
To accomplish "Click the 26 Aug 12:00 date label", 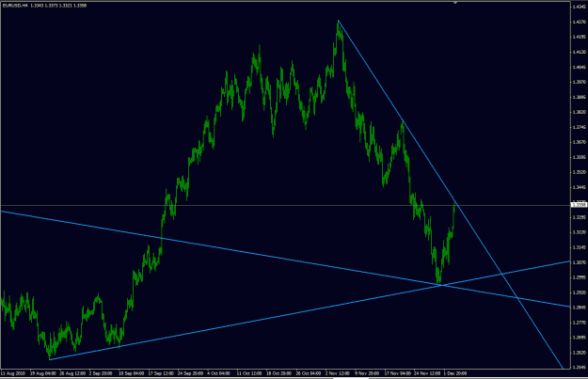I will [x=72, y=373].
